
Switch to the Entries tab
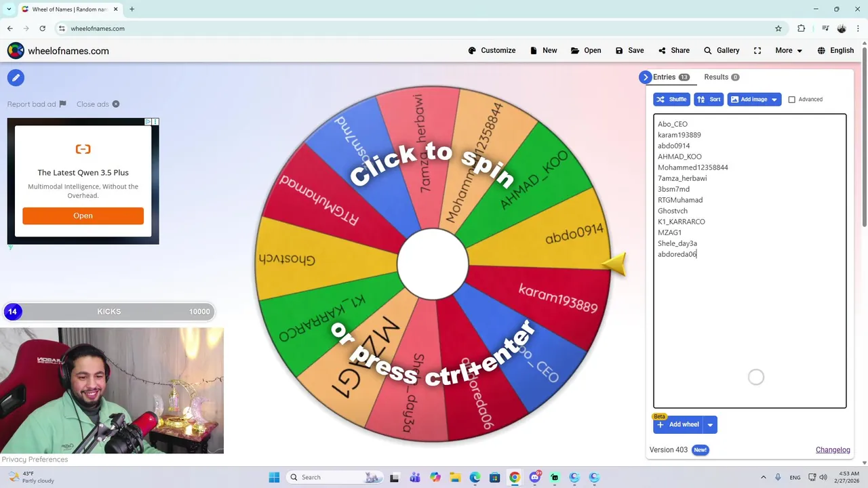671,77
